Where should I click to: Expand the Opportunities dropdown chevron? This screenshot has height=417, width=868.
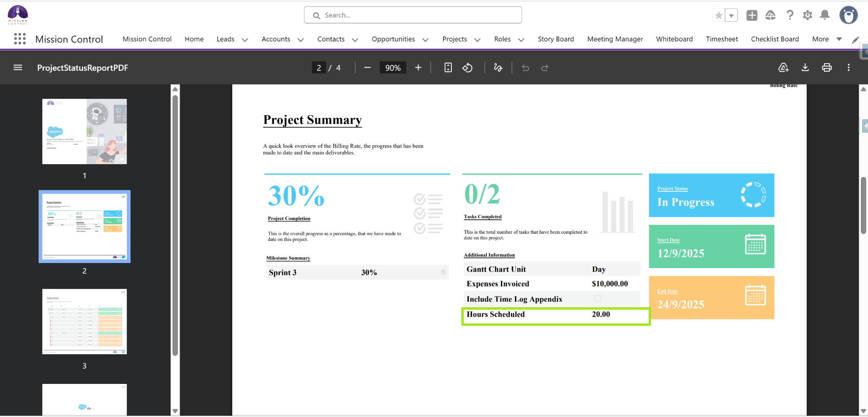pos(426,39)
